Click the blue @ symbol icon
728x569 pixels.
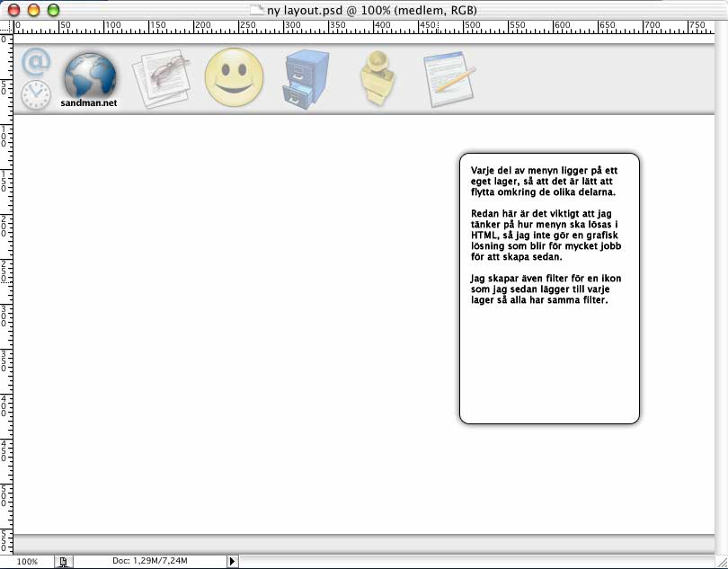pos(36,62)
